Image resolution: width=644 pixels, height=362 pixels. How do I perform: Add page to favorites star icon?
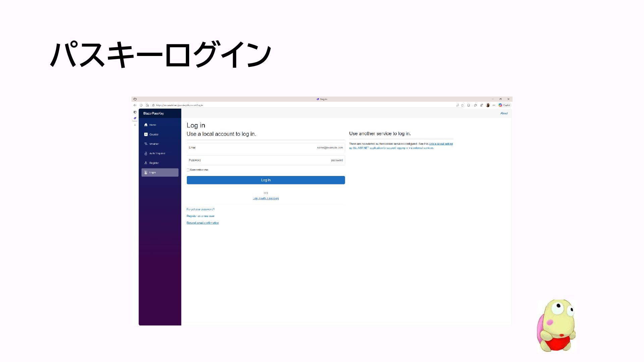pyautogui.click(x=463, y=105)
